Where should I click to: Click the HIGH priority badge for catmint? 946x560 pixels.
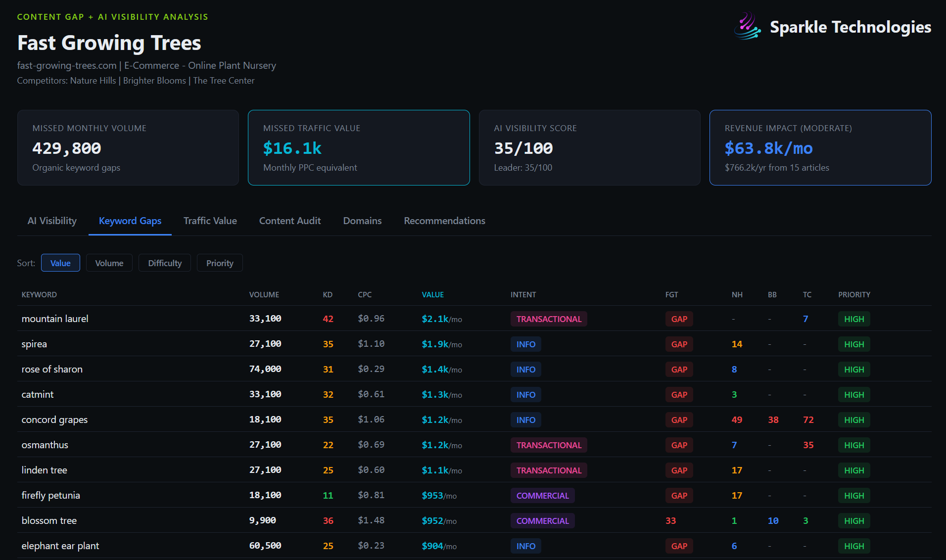[x=854, y=395]
